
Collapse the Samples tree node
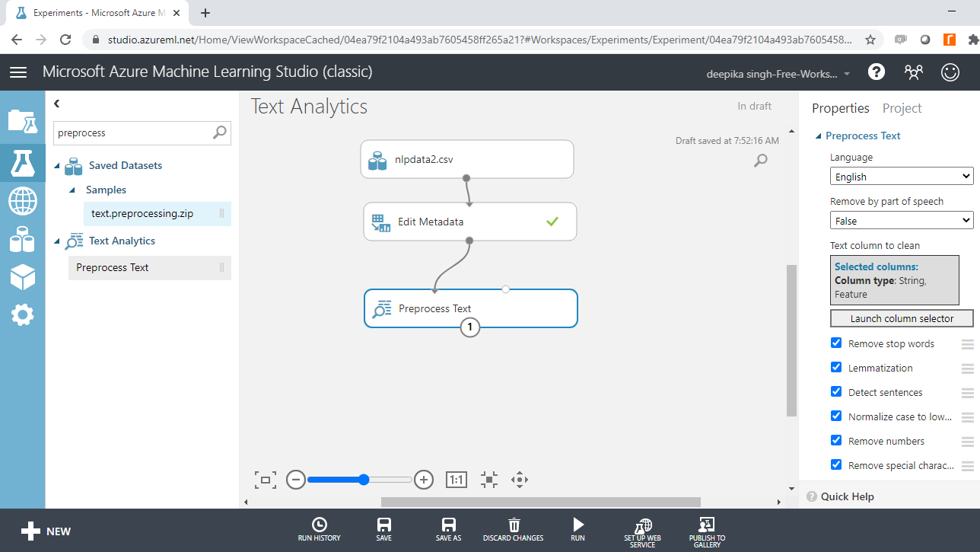pyautogui.click(x=73, y=190)
